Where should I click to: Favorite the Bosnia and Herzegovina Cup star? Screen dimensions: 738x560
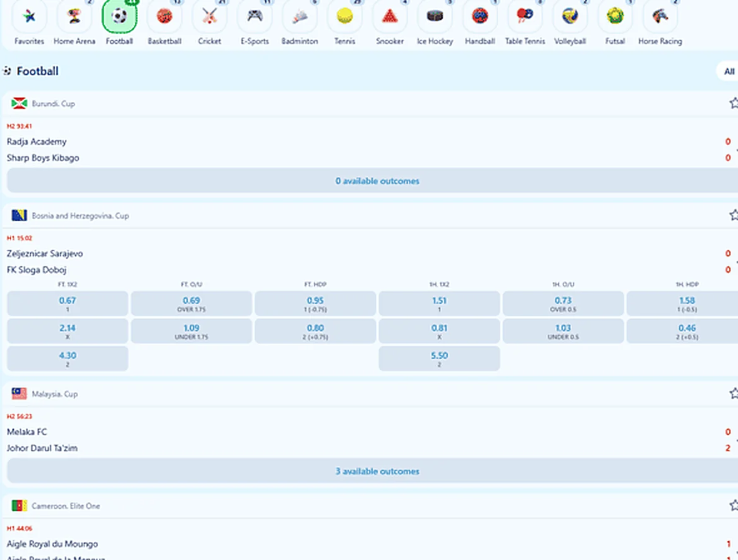pyautogui.click(x=733, y=216)
